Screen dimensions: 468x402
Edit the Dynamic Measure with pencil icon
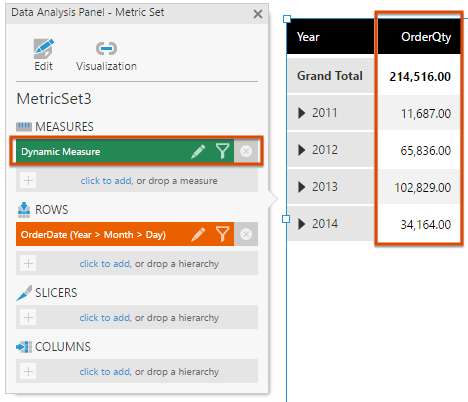[198, 151]
